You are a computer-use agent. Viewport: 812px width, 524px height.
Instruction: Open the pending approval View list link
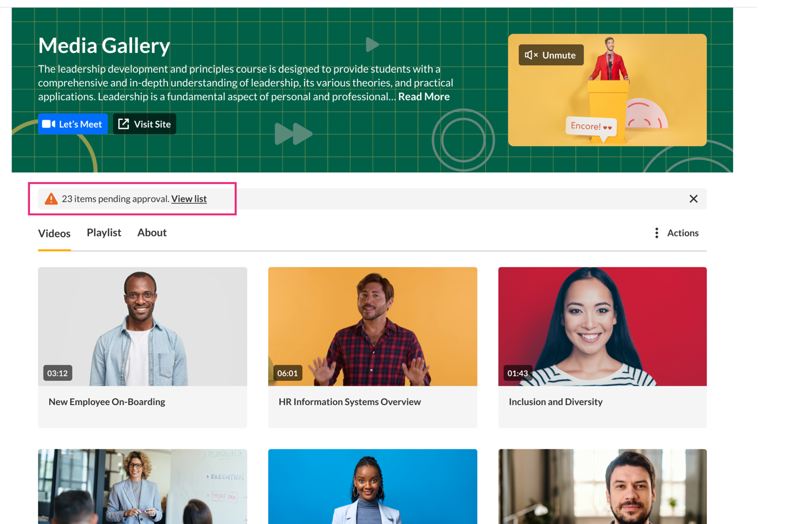click(x=189, y=199)
